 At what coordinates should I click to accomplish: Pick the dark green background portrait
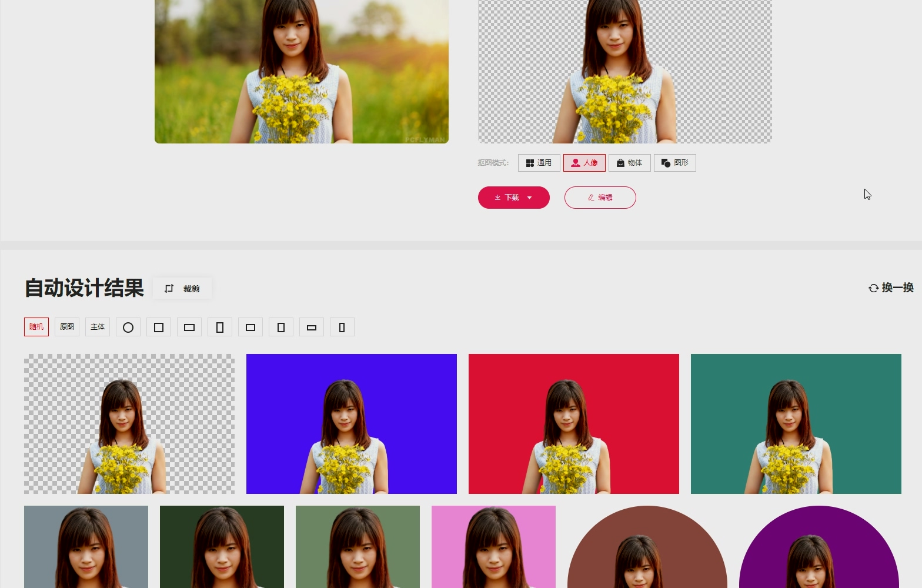pyautogui.click(x=222, y=547)
